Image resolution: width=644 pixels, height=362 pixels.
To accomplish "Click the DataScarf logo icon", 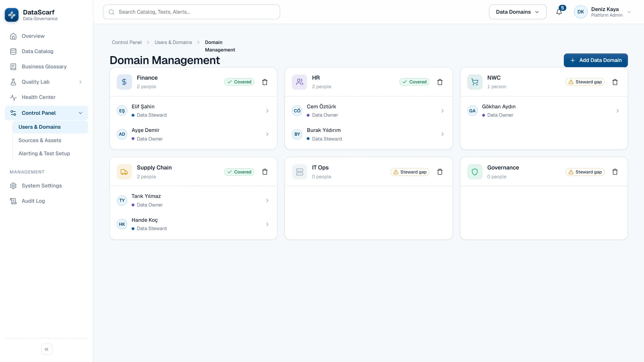I will (x=12, y=15).
